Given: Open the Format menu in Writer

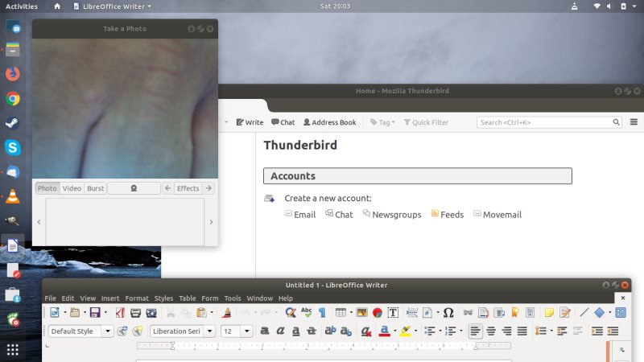Looking at the screenshot, I should [137, 298].
